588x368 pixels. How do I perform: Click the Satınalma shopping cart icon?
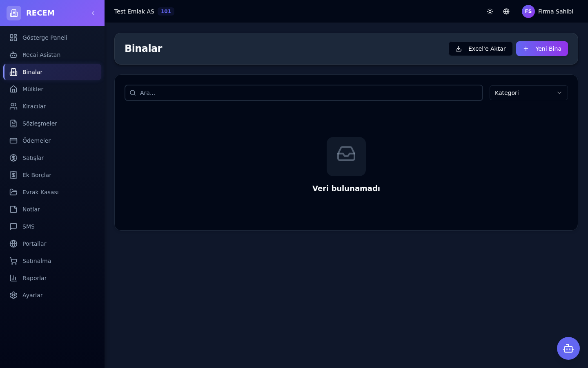pos(13,261)
